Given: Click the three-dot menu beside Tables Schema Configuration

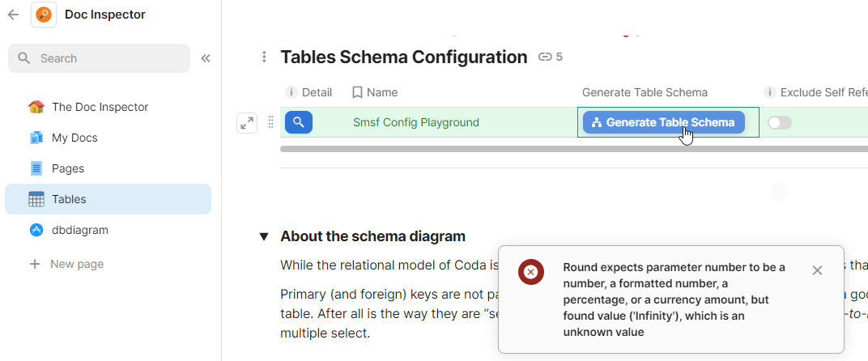Looking at the screenshot, I should [x=264, y=57].
